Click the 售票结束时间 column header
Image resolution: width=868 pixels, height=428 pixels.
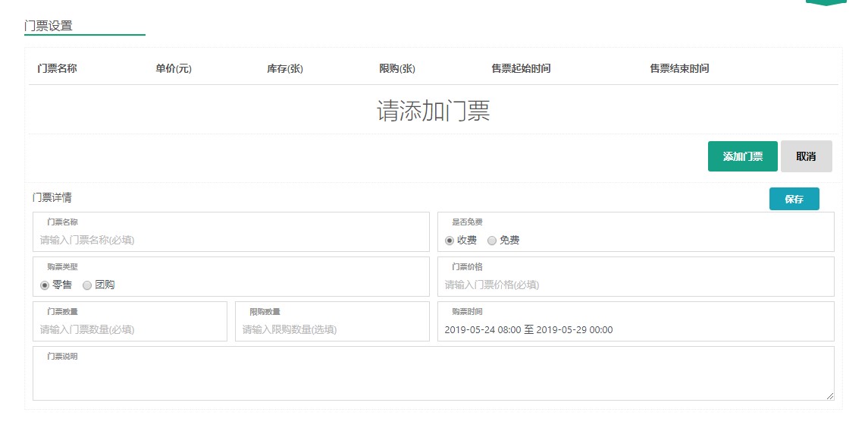pos(679,68)
